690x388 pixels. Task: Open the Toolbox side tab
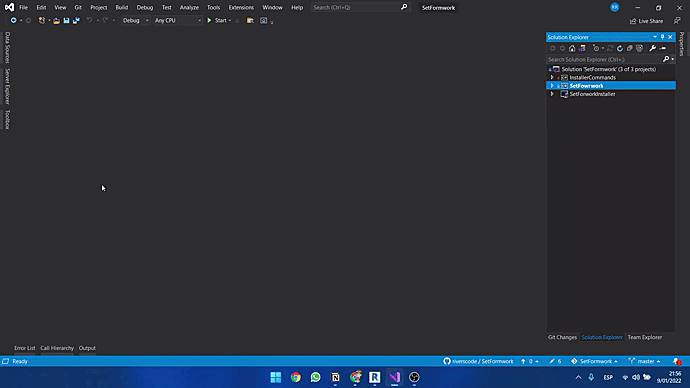[x=7, y=120]
